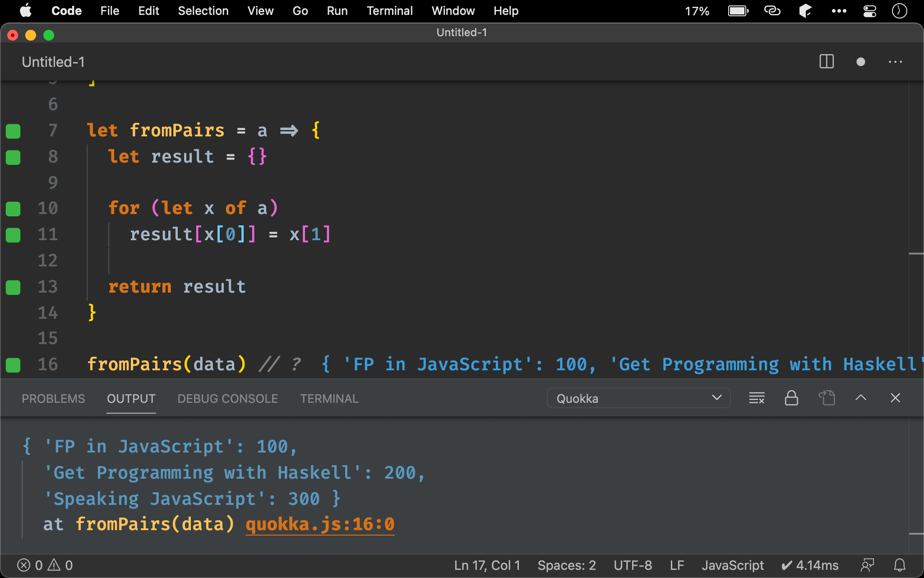Screen dimensions: 924x578
Task: Maximize the panel with the chevron up
Action: pos(861,397)
